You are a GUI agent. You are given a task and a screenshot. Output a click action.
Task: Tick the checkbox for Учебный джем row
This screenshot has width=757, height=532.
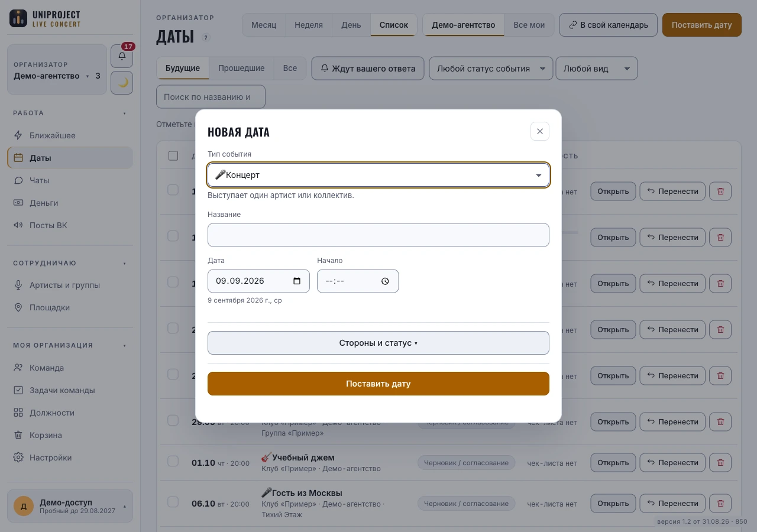coord(173,461)
